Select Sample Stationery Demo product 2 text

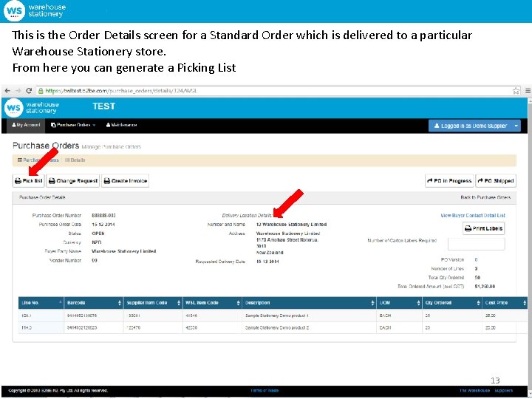coord(277,328)
